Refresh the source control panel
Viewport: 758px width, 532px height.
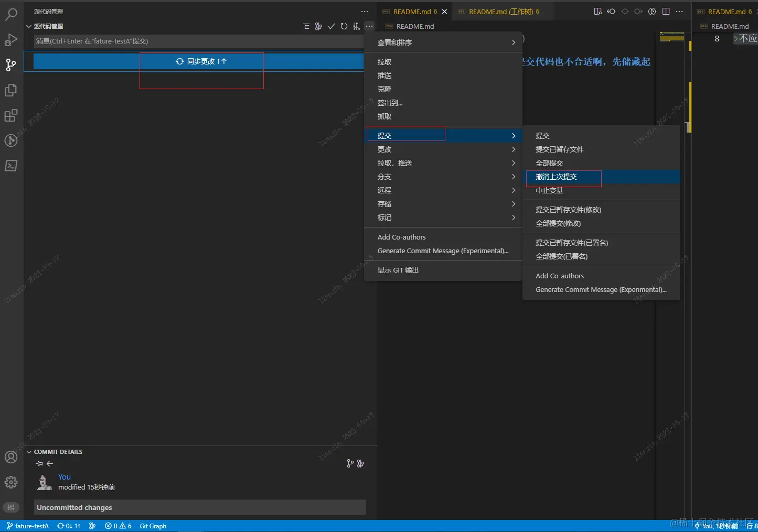[x=344, y=26]
